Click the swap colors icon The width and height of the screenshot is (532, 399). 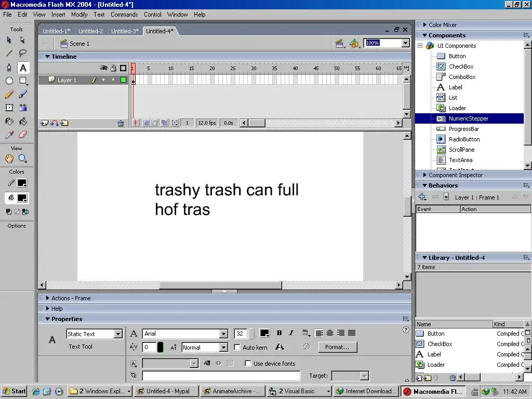[x=25, y=212]
